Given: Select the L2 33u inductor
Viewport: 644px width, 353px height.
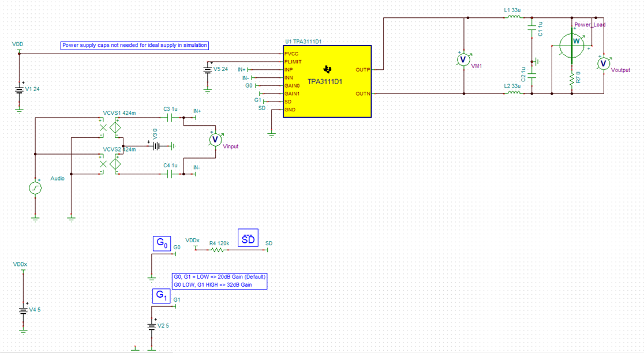Looking at the screenshot, I should click(x=514, y=93).
